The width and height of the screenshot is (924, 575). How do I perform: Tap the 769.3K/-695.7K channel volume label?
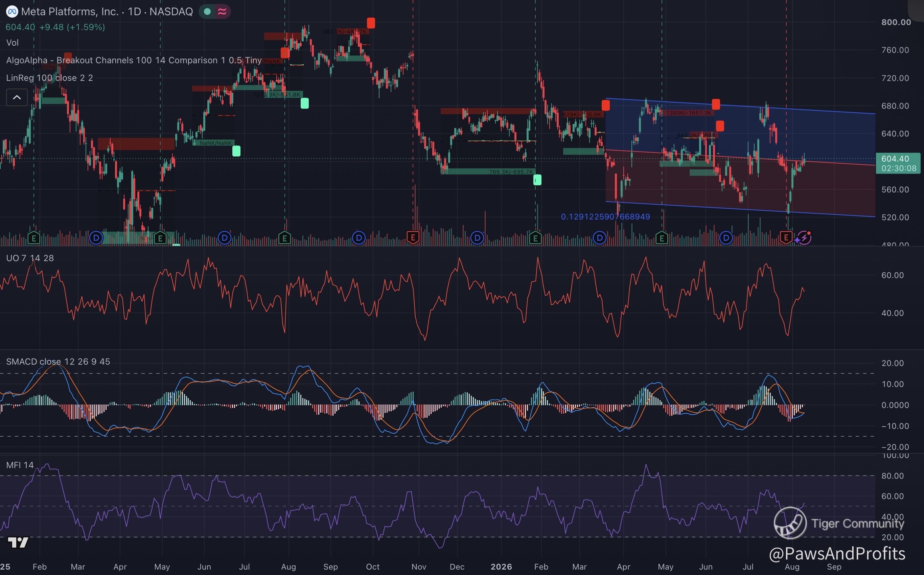tap(511, 172)
